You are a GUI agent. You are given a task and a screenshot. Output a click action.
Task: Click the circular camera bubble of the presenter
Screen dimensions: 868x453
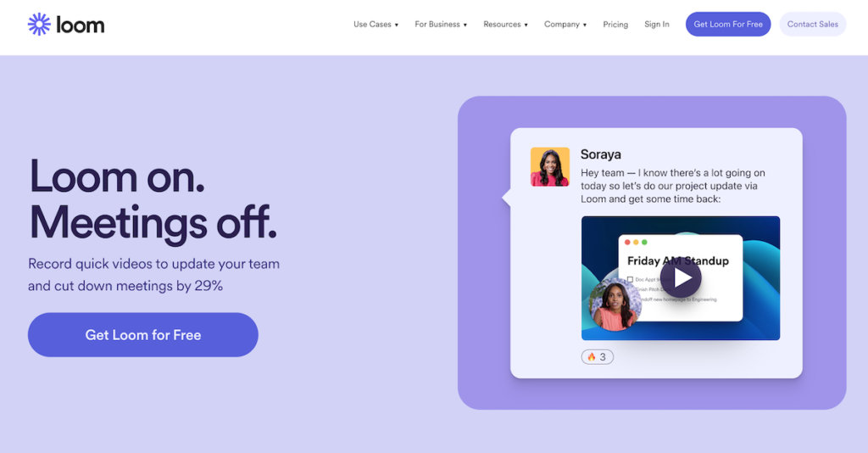point(615,304)
